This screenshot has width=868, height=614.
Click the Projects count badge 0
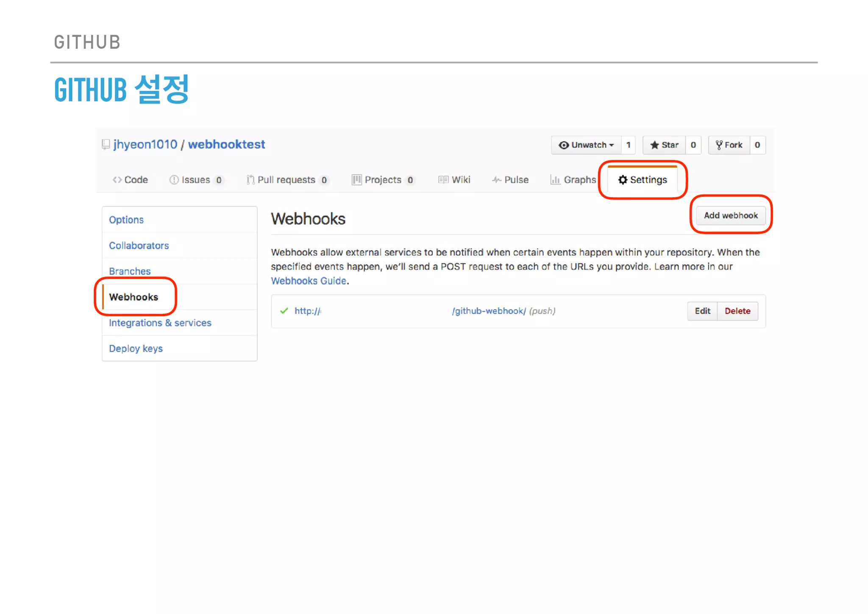point(410,180)
